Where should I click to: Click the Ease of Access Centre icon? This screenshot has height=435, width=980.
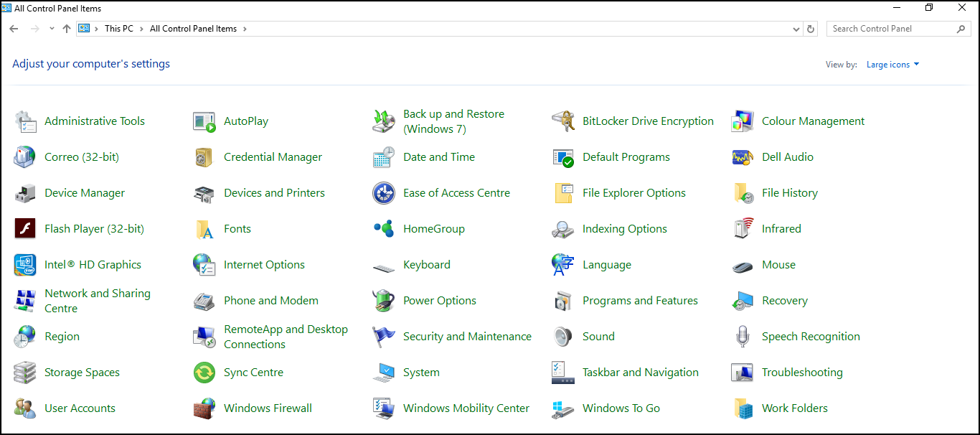384,193
